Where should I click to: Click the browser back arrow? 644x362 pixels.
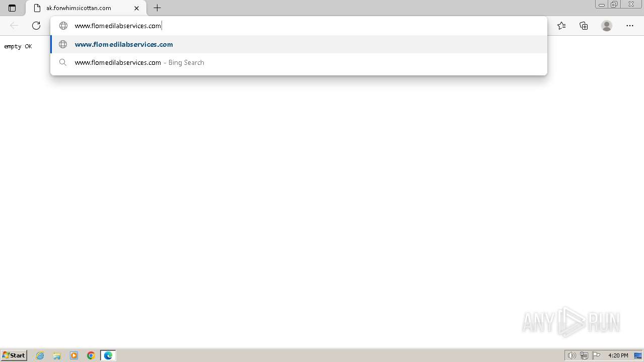click(14, 26)
